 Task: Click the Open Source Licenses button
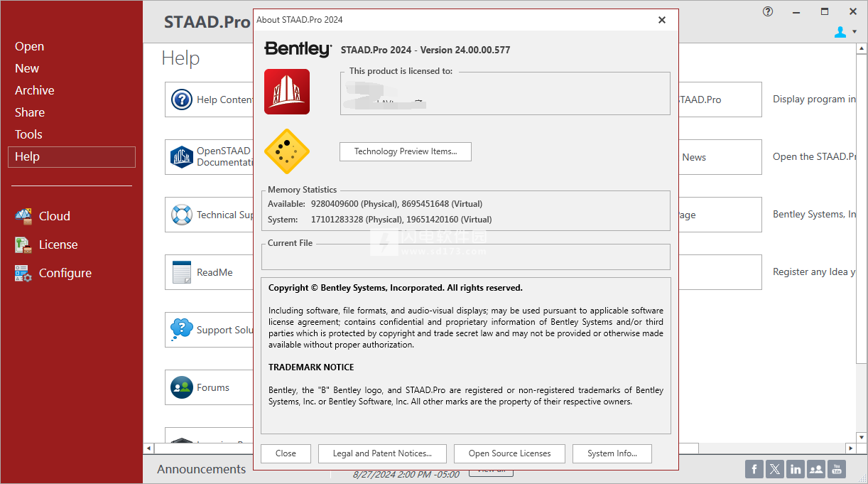(509, 453)
